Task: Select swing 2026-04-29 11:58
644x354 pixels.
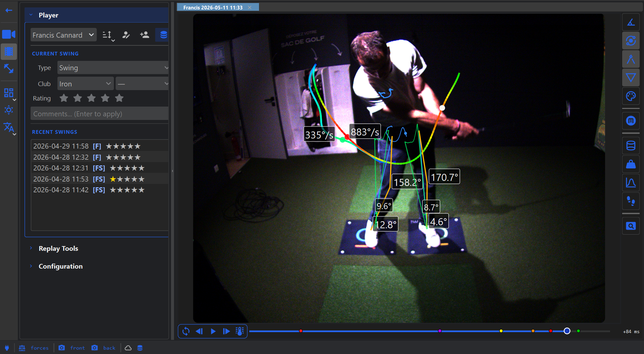Action: 99,146
